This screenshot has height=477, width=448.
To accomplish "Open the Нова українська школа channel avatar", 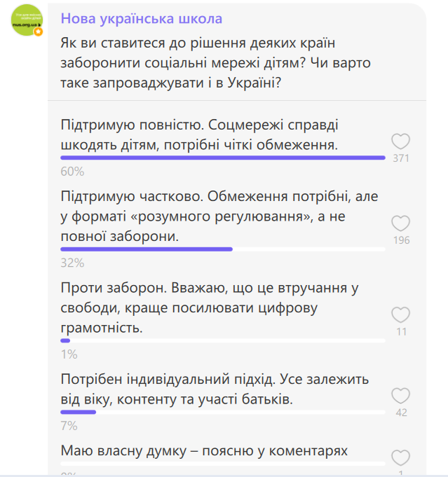I will pyautogui.click(x=27, y=20).
